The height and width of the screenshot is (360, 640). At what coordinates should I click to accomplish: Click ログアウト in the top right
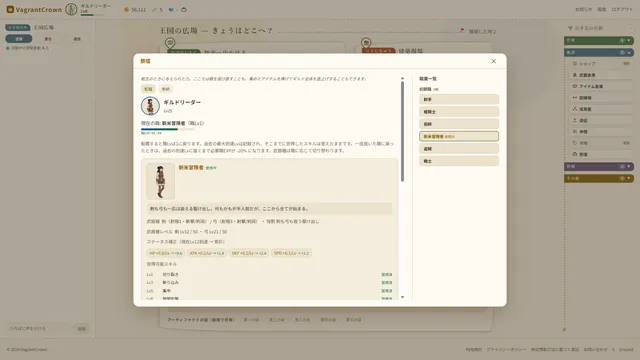pos(622,9)
